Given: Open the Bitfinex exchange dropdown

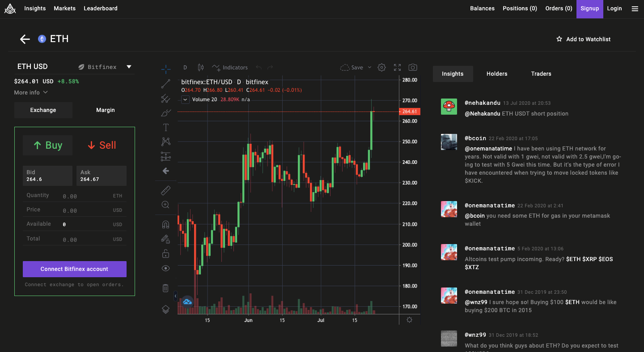Looking at the screenshot, I should 105,67.
